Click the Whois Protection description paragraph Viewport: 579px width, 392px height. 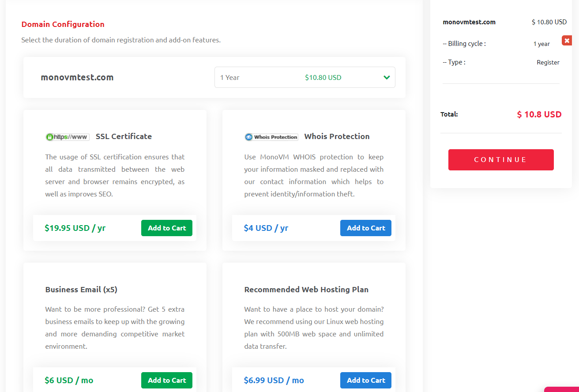coord(314,176)
